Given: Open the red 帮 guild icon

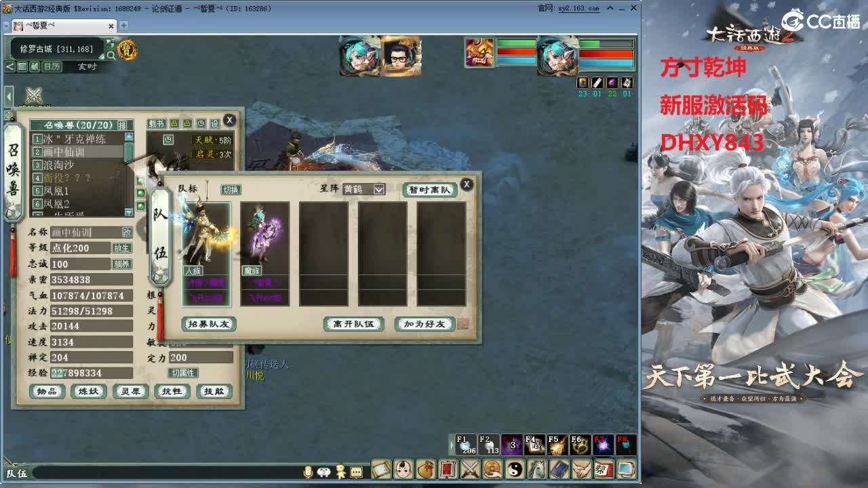Looking at the screenshot, I should coord(604,468).
